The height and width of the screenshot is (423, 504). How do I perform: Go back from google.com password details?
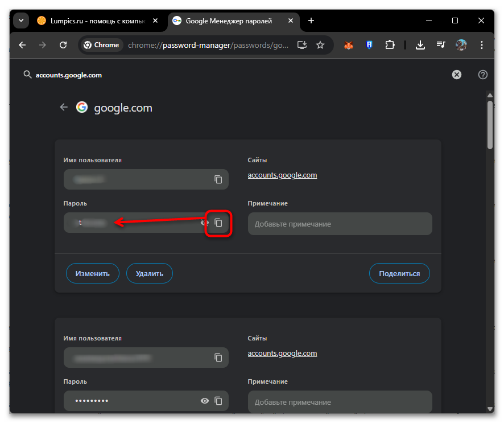click(64, 107)
